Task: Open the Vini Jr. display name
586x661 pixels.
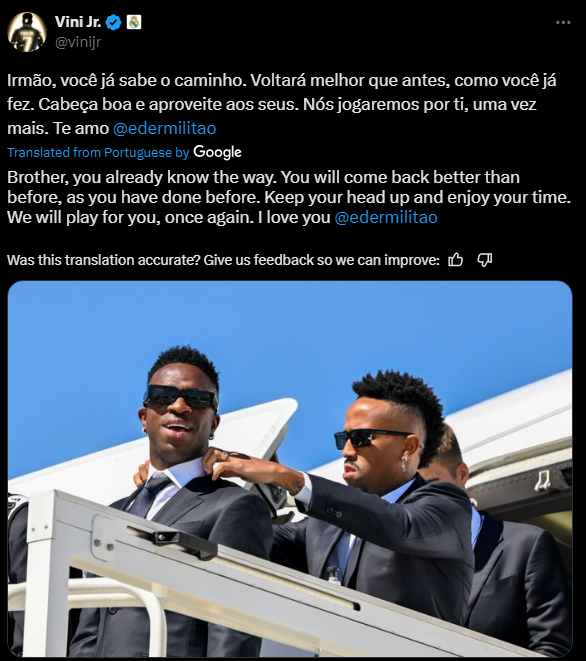Action: tap(78, 22)
